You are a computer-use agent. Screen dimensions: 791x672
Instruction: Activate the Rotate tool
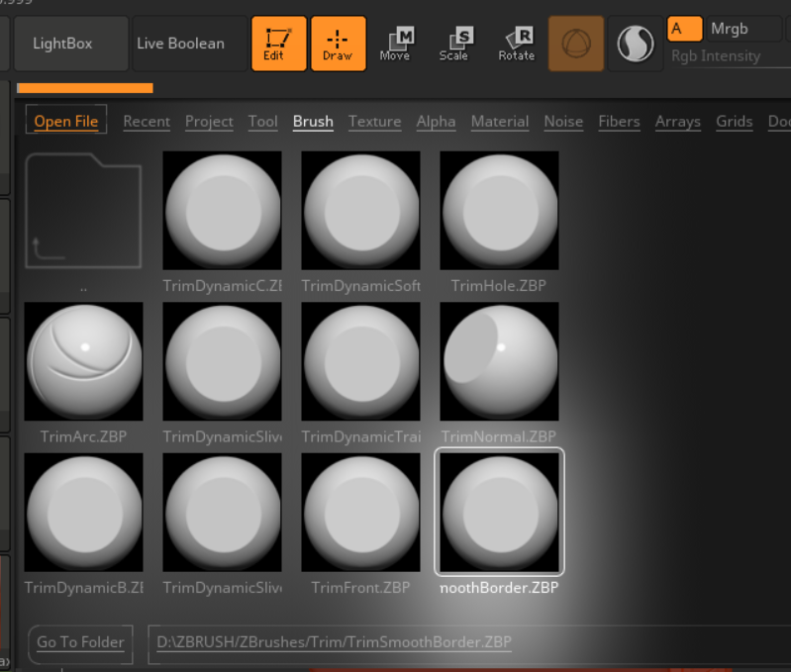click(x=517, y=44)
